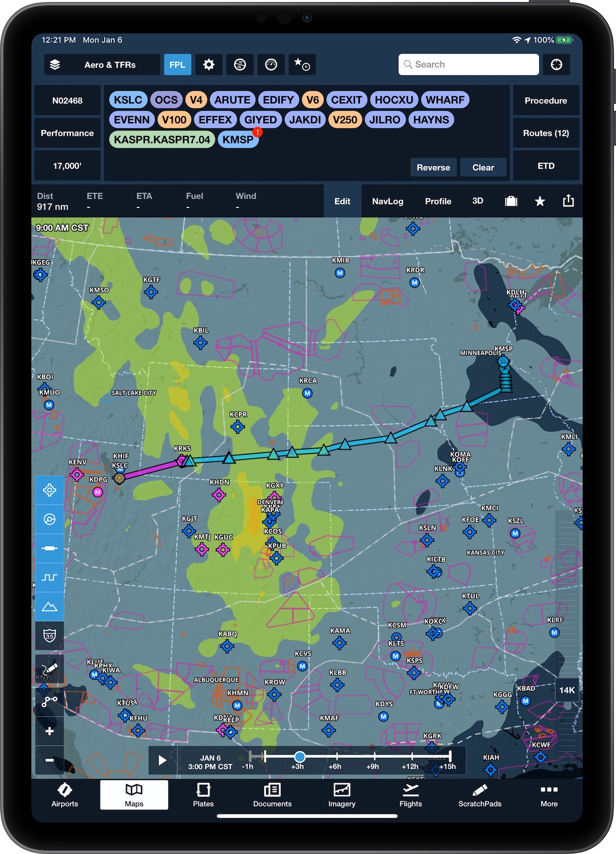Switch to the NavLog tab
This screenshot has width=616, height=854.
388,201
